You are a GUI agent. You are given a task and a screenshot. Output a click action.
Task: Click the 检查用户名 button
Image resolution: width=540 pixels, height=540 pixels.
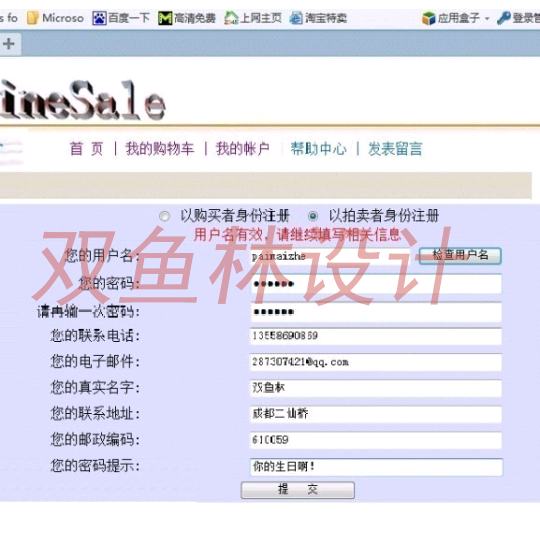coord(460,256)
